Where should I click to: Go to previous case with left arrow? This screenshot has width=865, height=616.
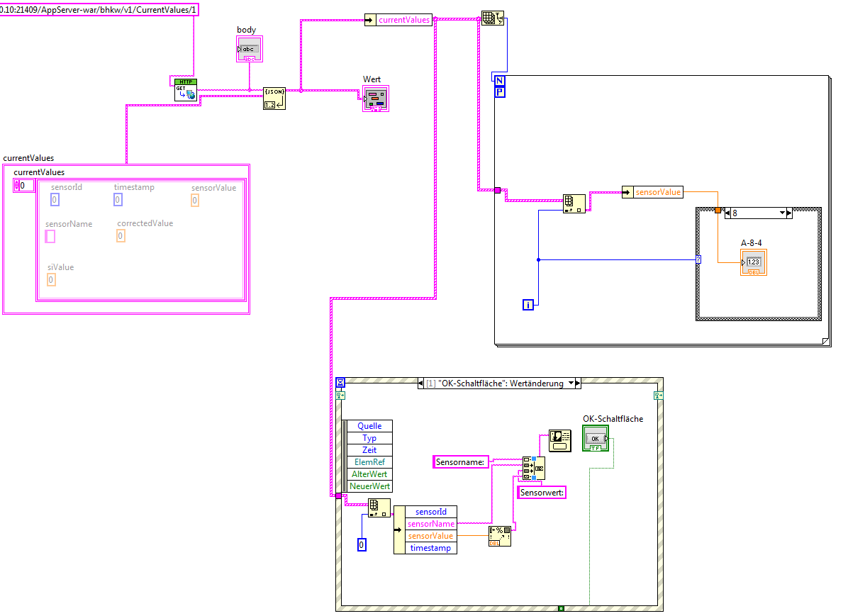click(x=726, y=213)
